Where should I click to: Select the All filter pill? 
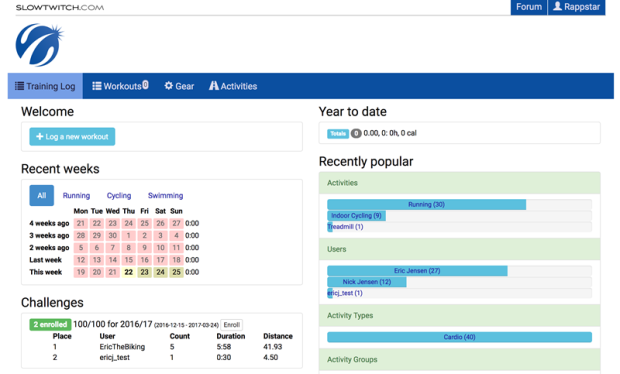coord(42,195)
